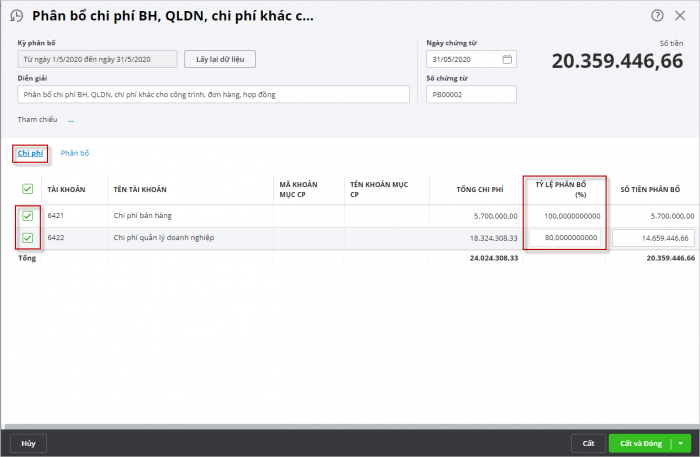Uncheck the row for account 6422
700x457 pixels.
(27, 237)
